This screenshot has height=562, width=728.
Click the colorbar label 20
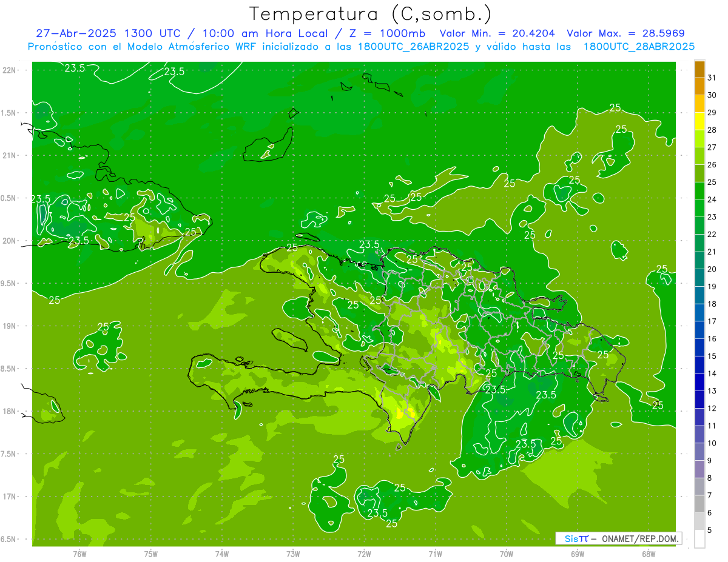click(712, 269)
